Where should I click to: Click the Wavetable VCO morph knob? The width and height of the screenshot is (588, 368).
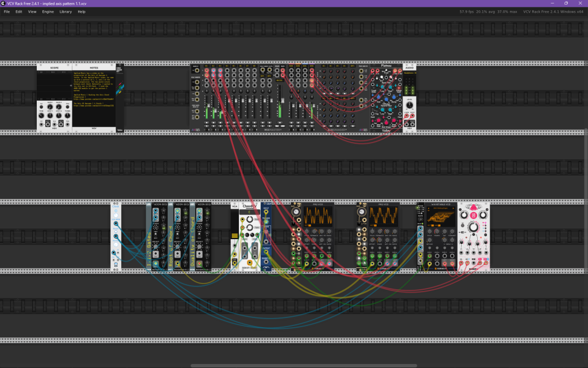pyautogui.click(x=437, y=231)
